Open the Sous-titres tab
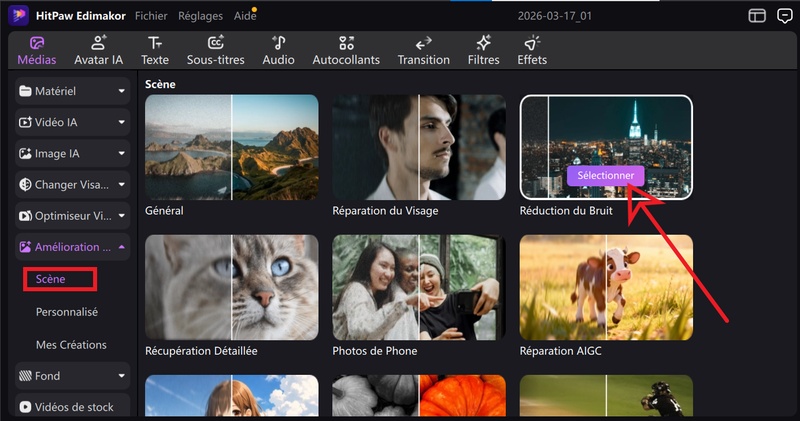This screenshot has width=800, height=421. 215,51
